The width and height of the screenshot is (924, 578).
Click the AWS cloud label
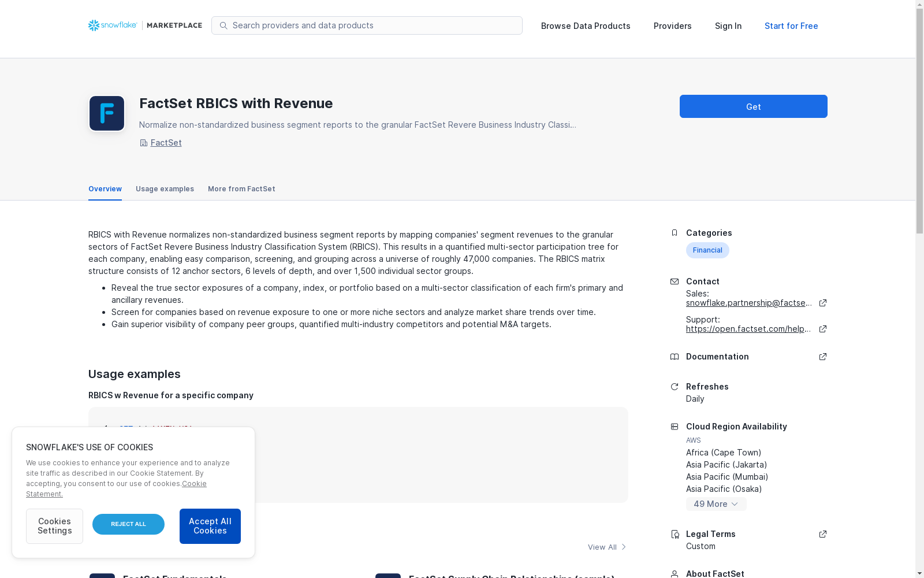[x=694, y=440]
